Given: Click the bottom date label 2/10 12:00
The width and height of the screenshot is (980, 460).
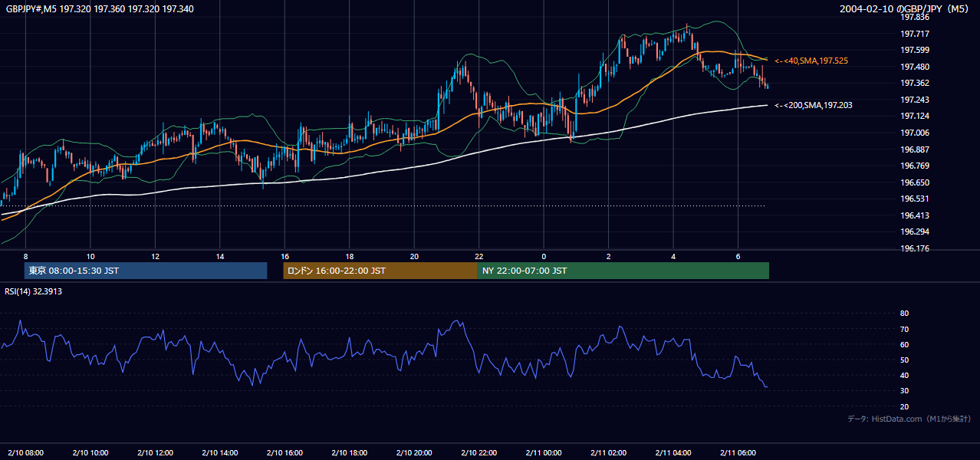Looking at the screenshot, I should [x=156, y=452].
